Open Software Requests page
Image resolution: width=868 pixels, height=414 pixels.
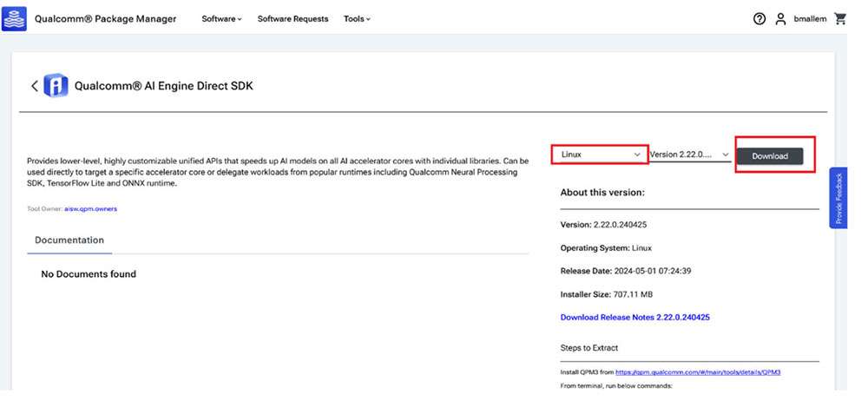(293, 19)
